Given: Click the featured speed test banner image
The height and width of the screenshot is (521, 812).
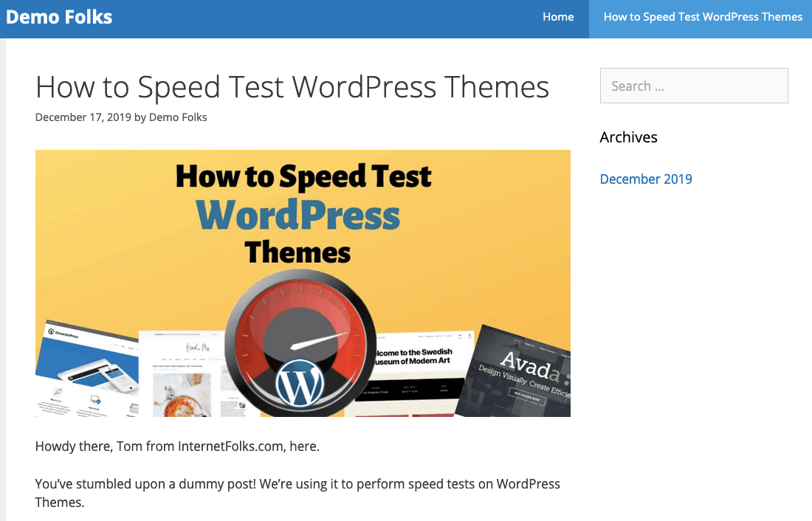Looking at the screenshot, I should click(x=303, y=283).
